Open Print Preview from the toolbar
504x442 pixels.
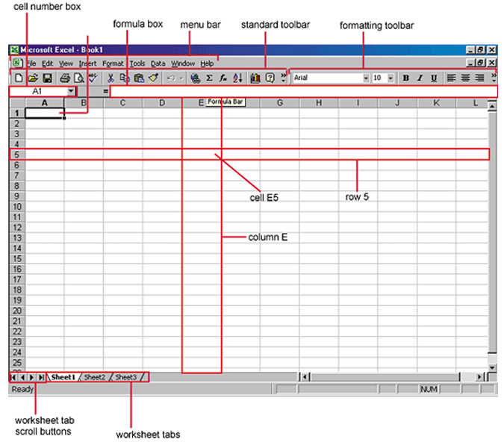(78, 78)
